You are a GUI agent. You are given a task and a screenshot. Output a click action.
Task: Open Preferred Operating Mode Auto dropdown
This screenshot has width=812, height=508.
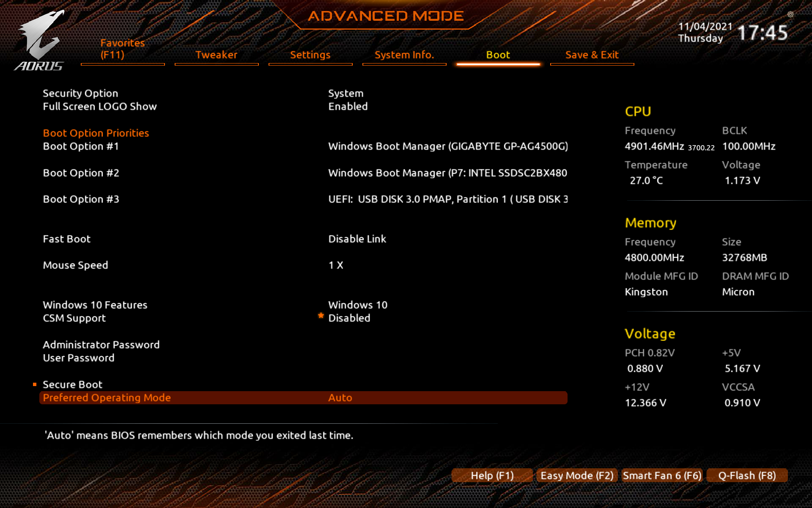(x=340, y=398)
